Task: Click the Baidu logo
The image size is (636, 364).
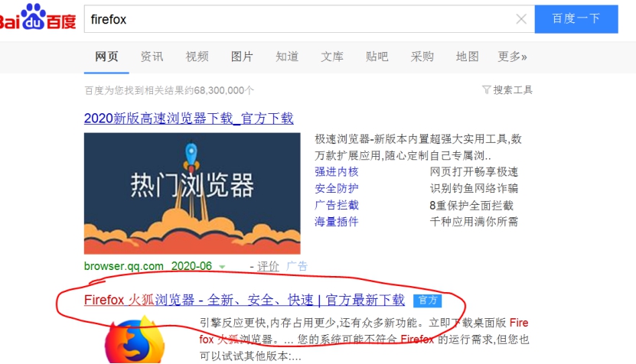Action: pyautogui.click(x=38, y=17)
